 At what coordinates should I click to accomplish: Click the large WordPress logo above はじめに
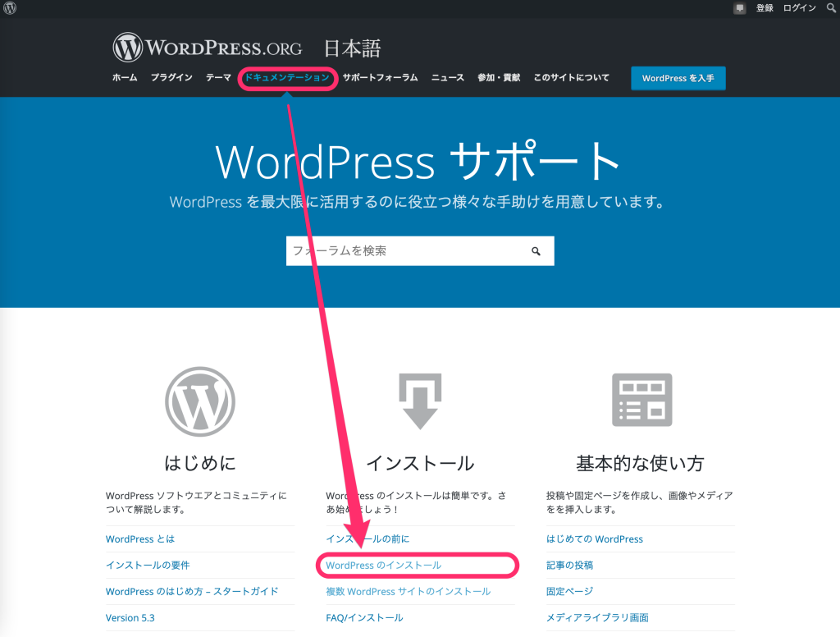(x=199, y=401)
